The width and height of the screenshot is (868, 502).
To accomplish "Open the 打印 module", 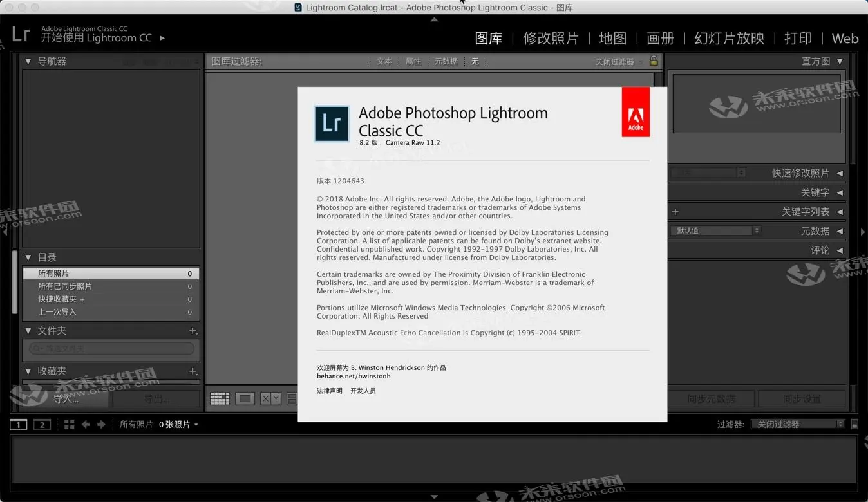I will point(798,39).
